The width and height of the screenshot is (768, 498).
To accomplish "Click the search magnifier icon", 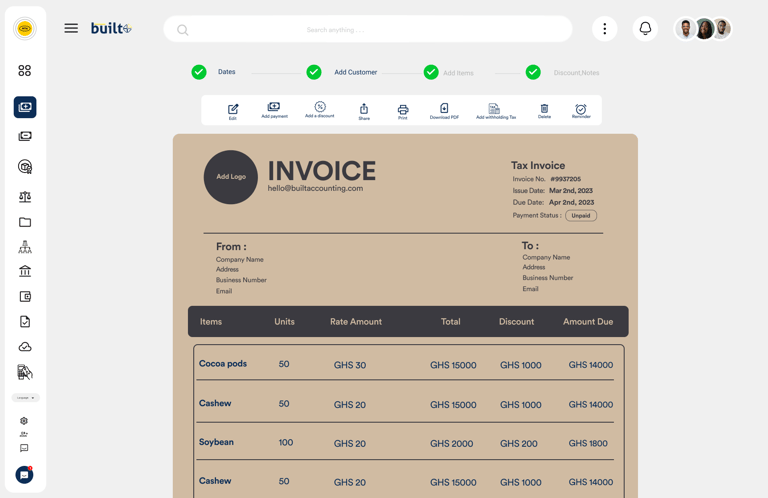I will (183, 30).
